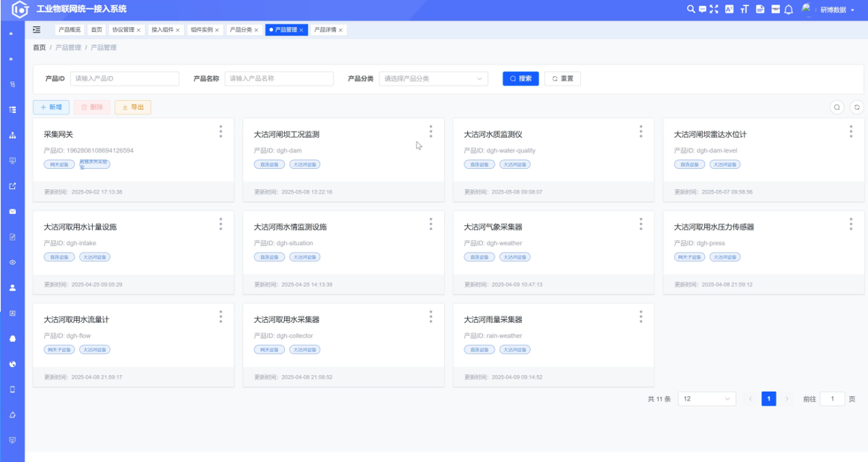Enter fullscreen mode via header icon
The height and width of the screenshot is (462, 868).
pyautogui.click(x=713, y=9)
